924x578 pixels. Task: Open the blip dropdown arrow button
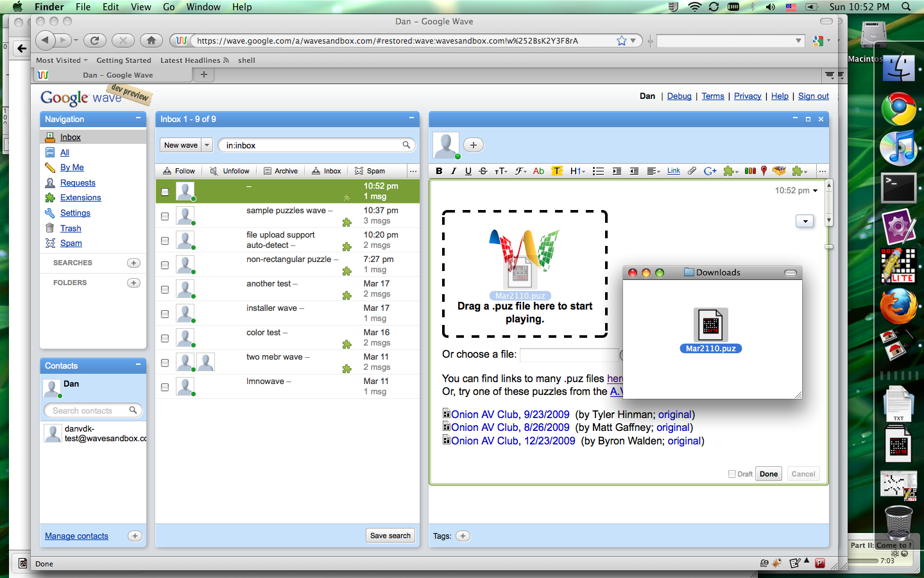coord(805,221)
